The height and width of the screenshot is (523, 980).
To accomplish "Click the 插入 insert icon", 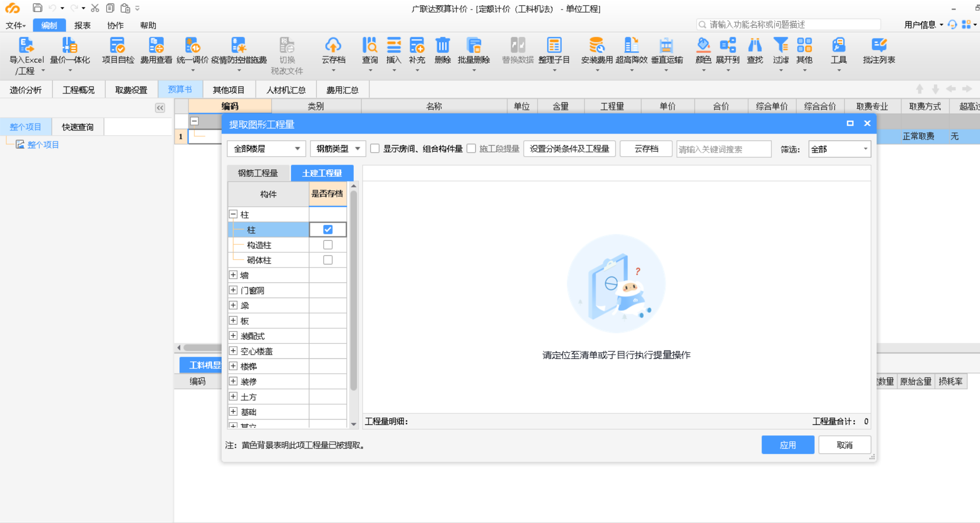I will pyautogui.click(x=394, y=45).
